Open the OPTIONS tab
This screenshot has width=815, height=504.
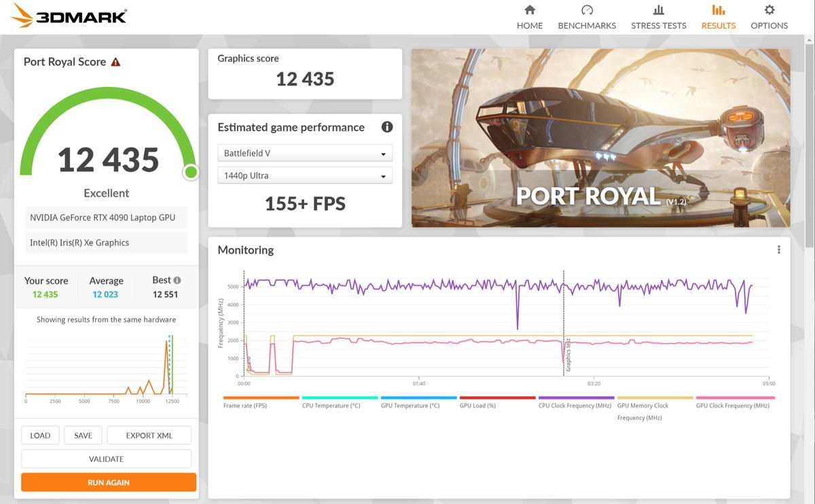tap(769, 26)
